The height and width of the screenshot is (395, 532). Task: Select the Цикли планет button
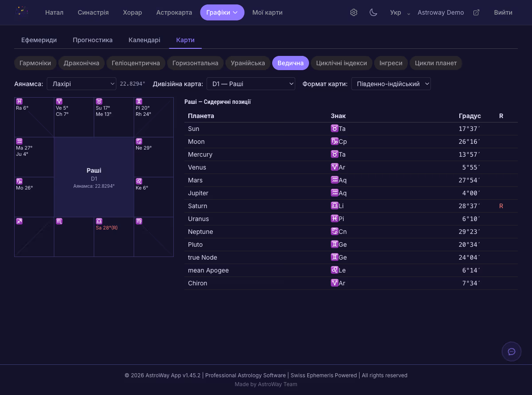(435, 63)
